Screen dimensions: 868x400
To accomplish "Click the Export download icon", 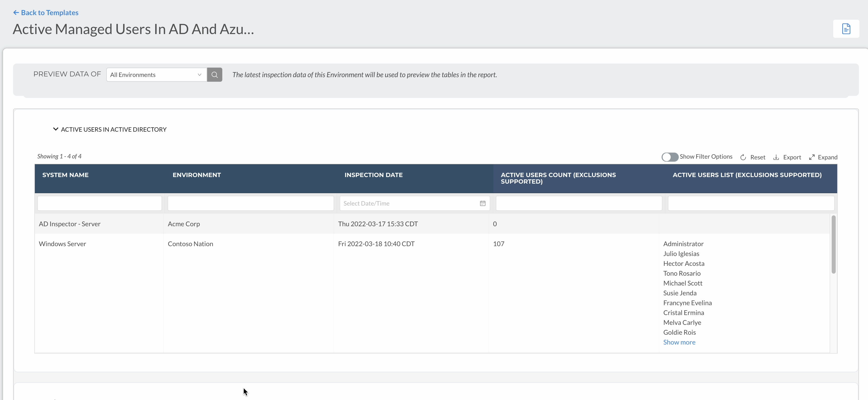I will point(776,157).
